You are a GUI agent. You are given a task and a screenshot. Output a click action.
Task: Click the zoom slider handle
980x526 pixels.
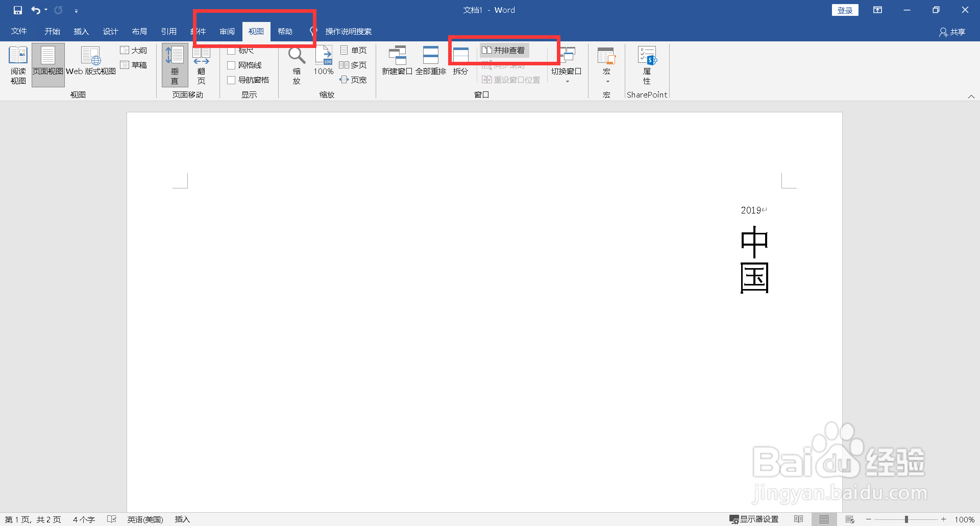[906, 519]
